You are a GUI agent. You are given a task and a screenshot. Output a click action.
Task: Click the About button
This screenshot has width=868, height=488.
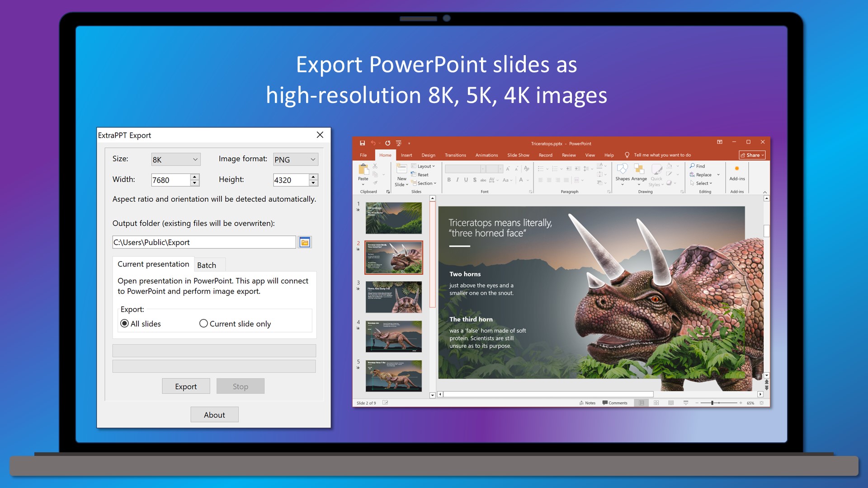point(214,415)
